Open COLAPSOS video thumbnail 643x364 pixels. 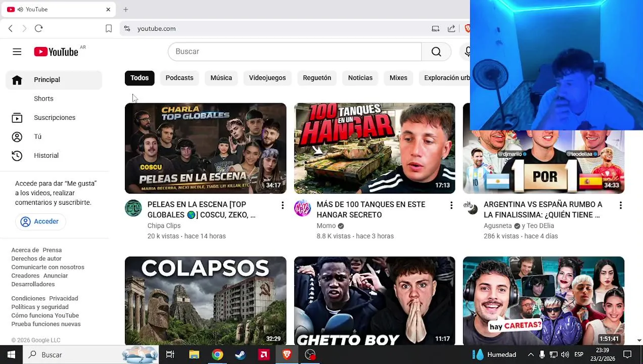[x=205, y=301]
